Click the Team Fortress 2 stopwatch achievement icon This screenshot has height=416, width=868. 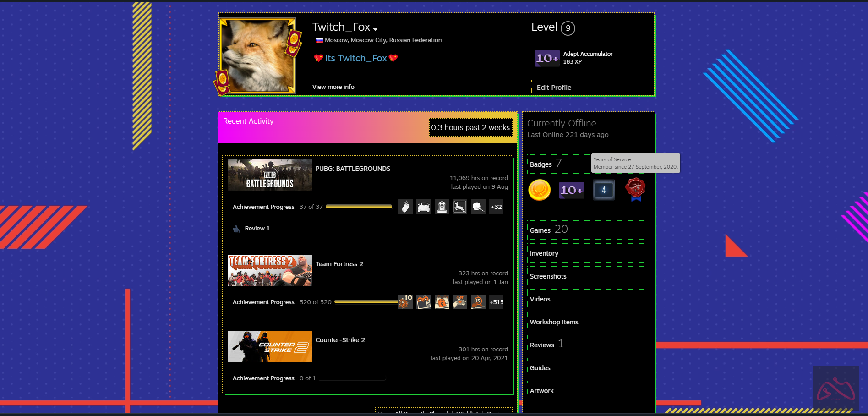tap(478, 302)
